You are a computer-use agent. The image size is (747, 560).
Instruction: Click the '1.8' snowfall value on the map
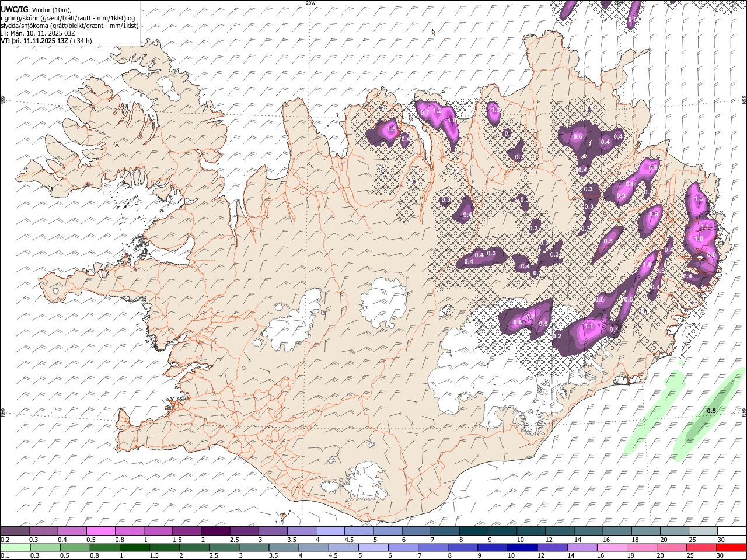(451, 120)
